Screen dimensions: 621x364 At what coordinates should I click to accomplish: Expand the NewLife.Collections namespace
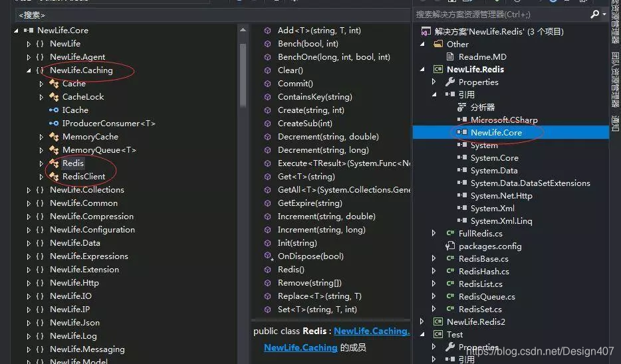(x=29, y=191)
